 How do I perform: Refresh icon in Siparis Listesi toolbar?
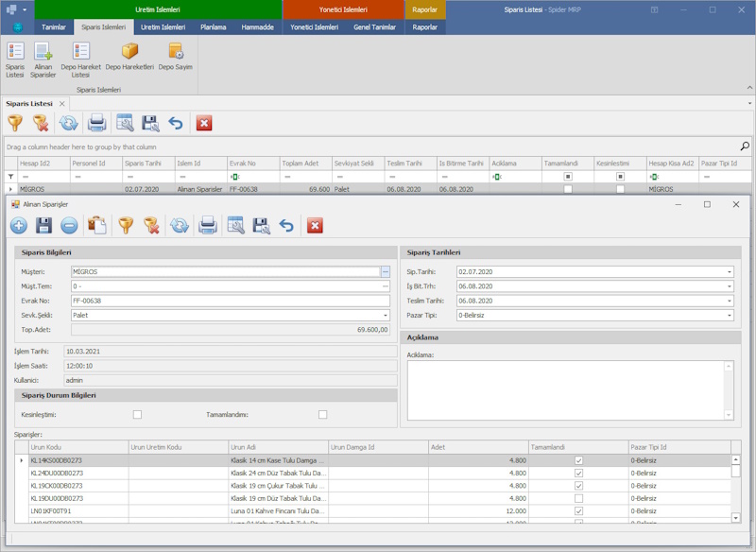pos(68,123)
